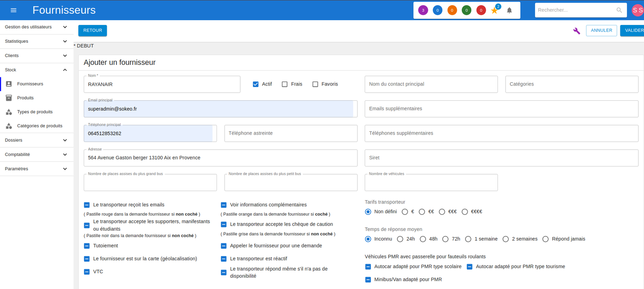Click the red counter badge
This screenshot has width=644, height=289.
tap(481, 10)
